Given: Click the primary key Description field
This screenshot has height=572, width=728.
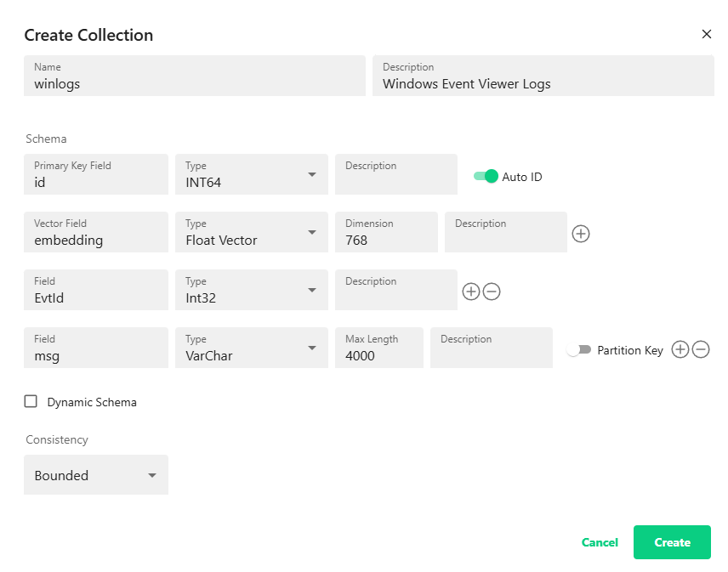Looking at the screenshot, I should [396, 174].
